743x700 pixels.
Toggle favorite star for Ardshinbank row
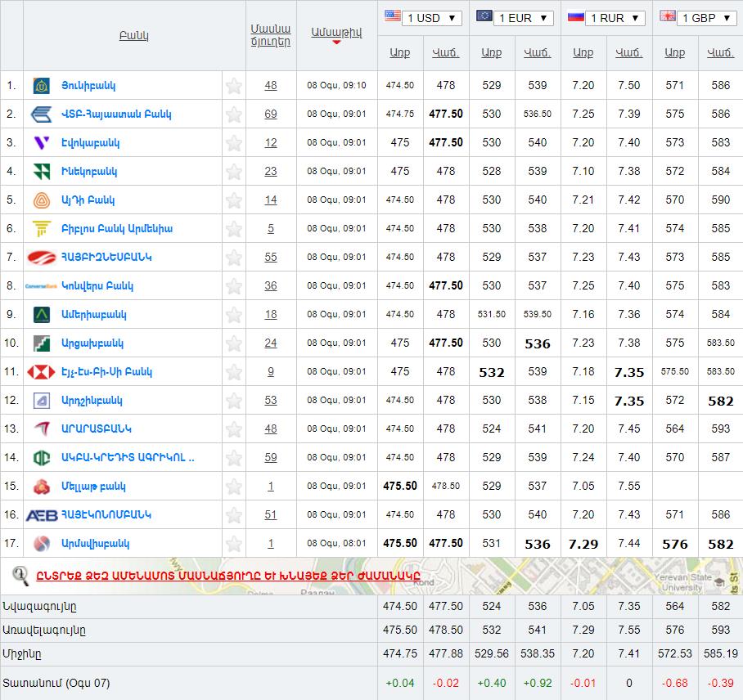[234, 401]
